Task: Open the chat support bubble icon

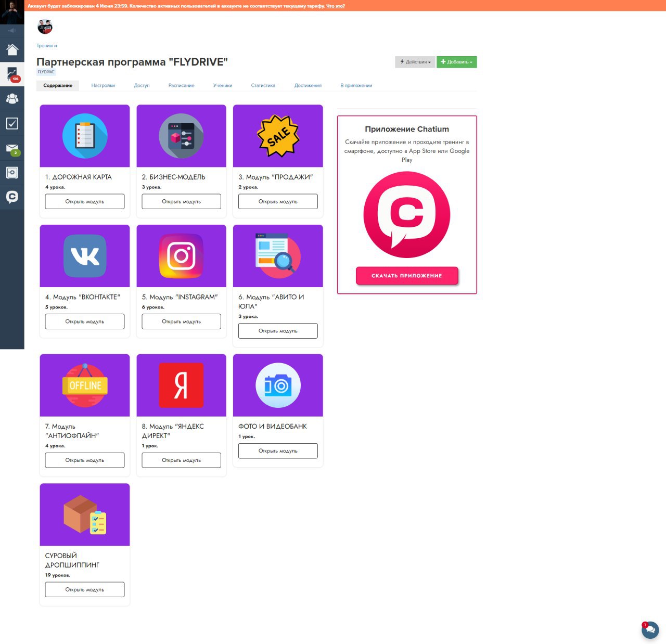Action: [650, 629]
